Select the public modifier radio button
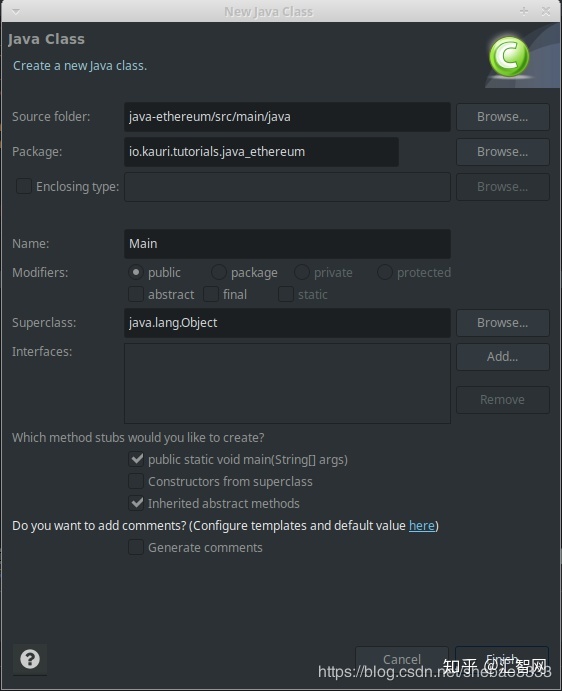This screenshot has height=691, width=562. (136, 272)
